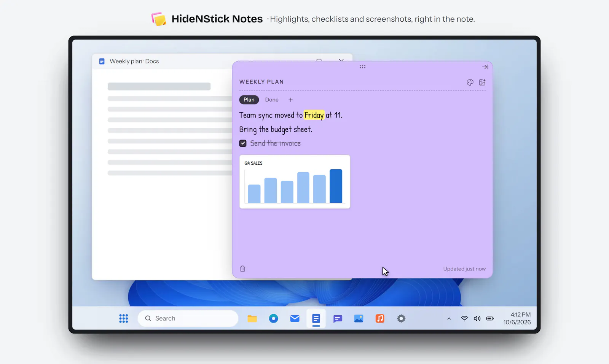Open the Q4 Sales chart thumbnail

295,182
